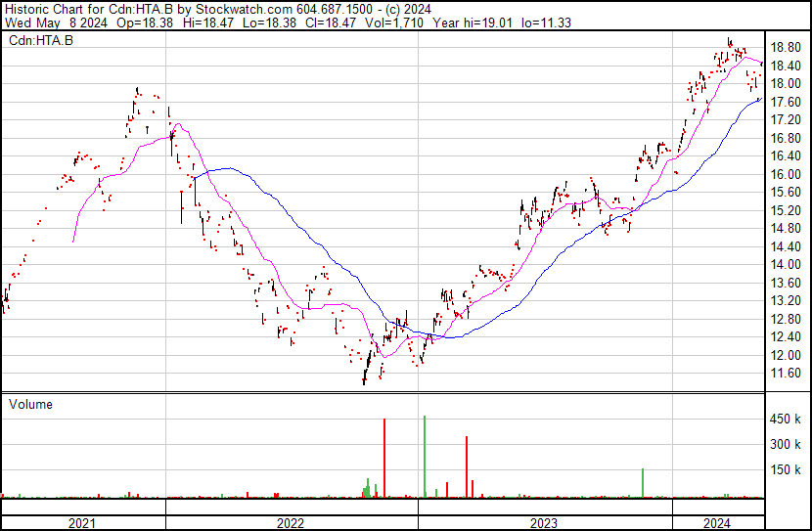Click the 16.00 price axis label
The height and width of the screenshot is (531, 812).
786,174
